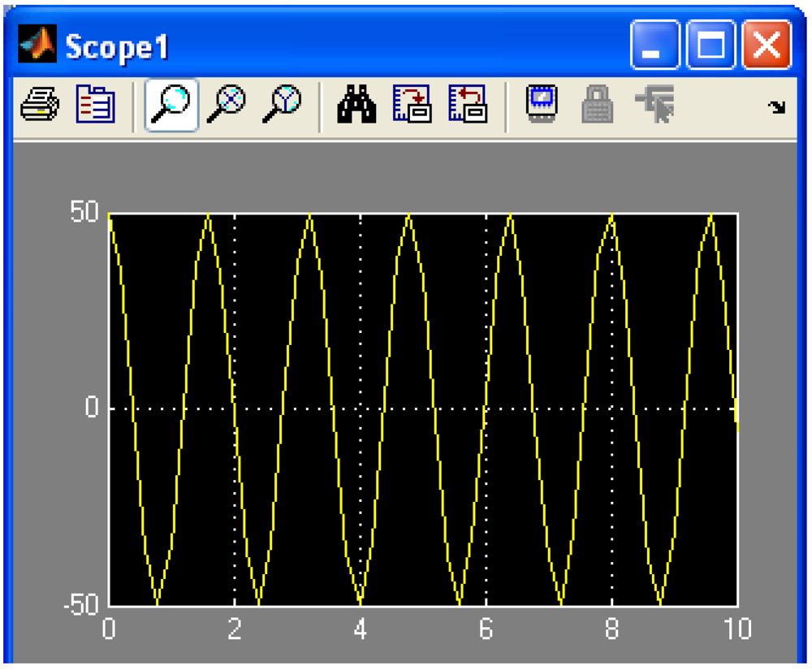The width and height of the screenshot is (812, 670).
Task: Maximize the Scope1 window
Action: [x=710, y=45]
